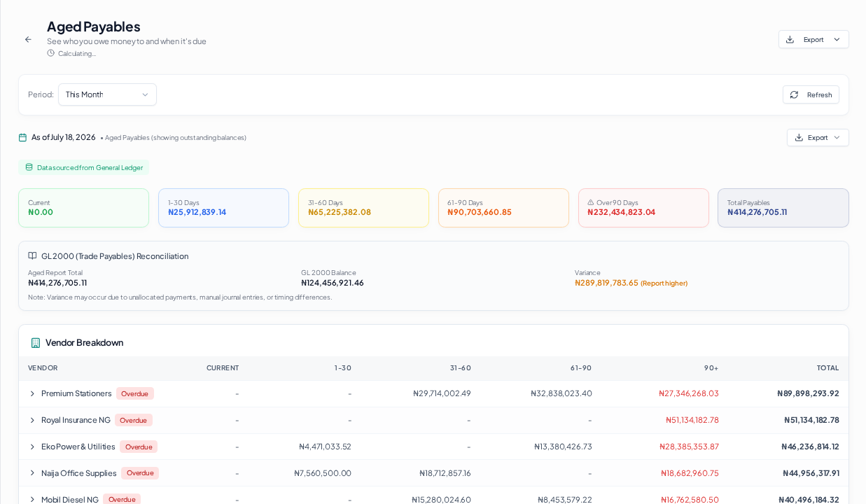Viewport: 866px width, 504px height.
Task: Click the 1-30 column header
Action: pyautogui.click(x=343, y=368)
